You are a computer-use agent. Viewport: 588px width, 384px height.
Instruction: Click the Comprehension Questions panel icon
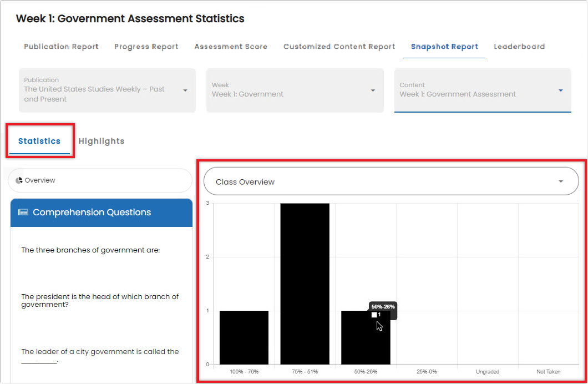[23, 212]
